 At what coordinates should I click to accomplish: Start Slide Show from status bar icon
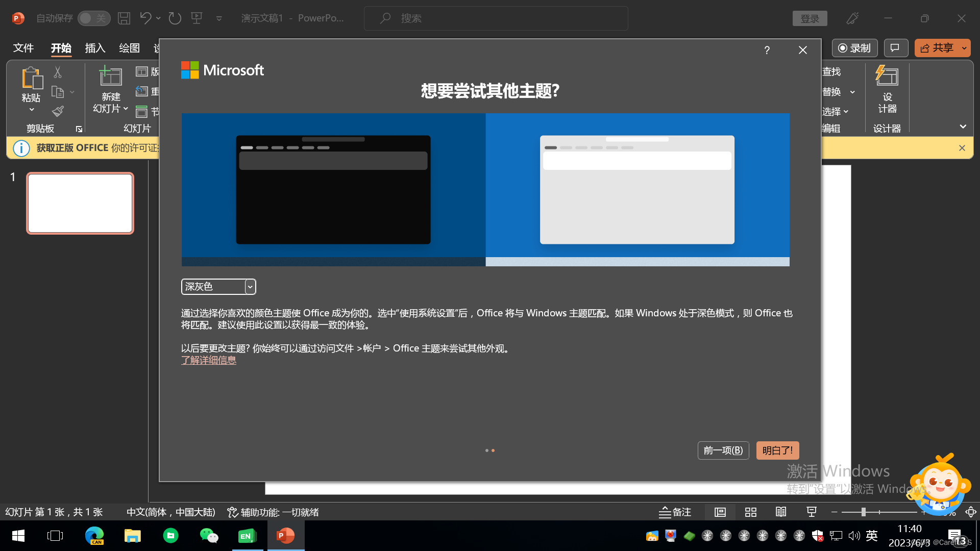[x=812, y=512]
